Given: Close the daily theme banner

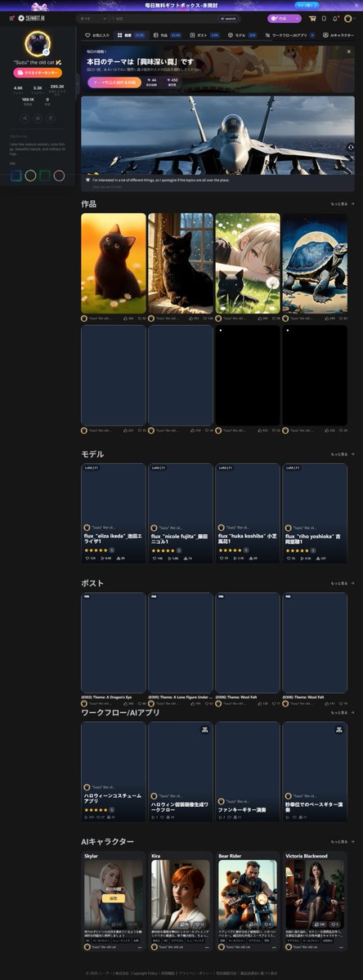Looking at the screenshot, I should (350, 51).
